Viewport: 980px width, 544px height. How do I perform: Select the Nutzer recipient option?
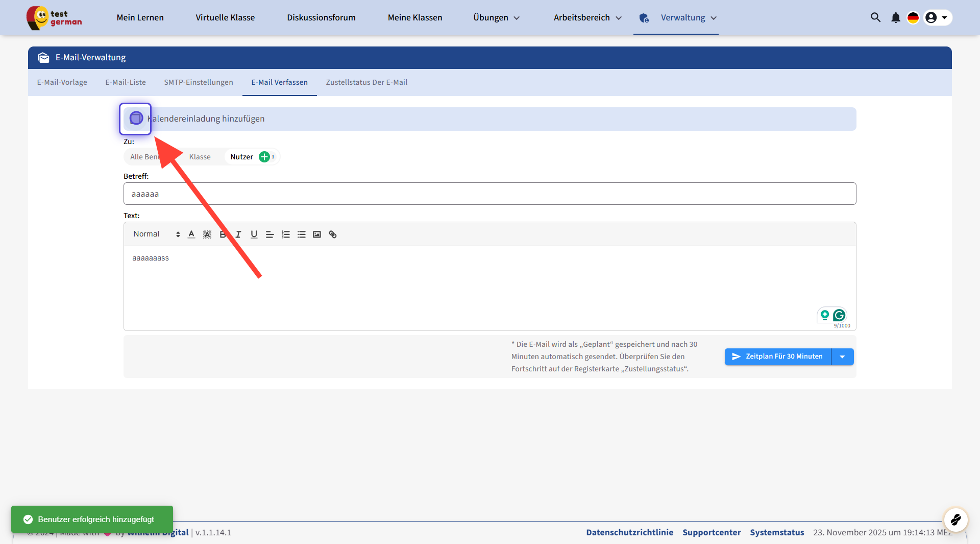(241, 157)
